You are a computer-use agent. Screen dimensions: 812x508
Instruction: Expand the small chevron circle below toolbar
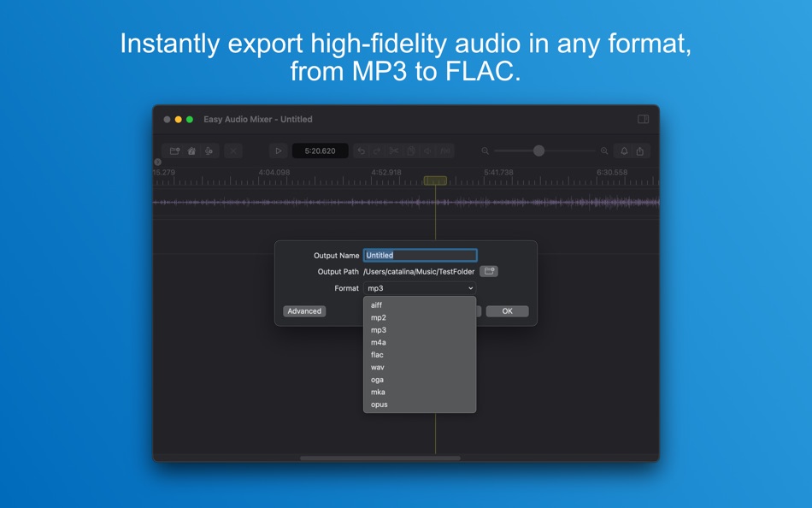click(x=158, y=162)
